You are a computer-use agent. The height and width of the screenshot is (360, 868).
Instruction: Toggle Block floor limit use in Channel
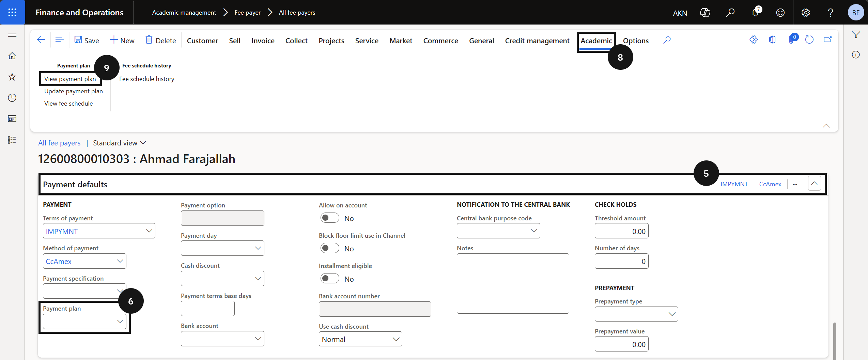[329, 248]
